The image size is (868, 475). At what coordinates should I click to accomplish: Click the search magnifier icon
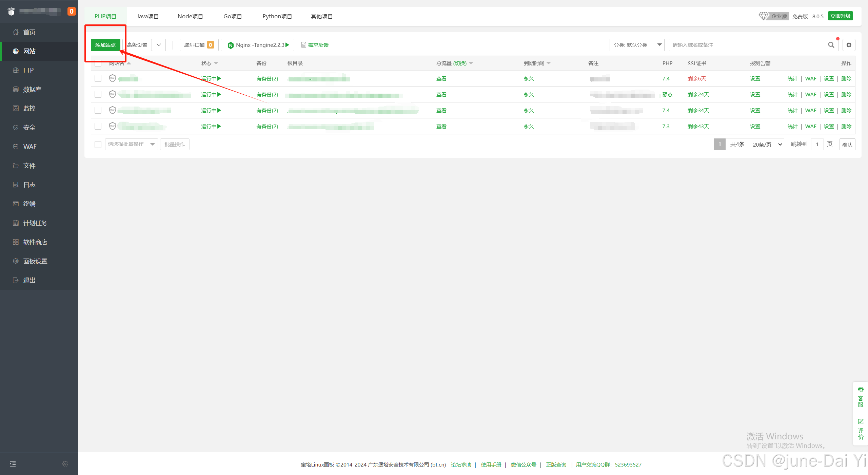coord(831,45)
